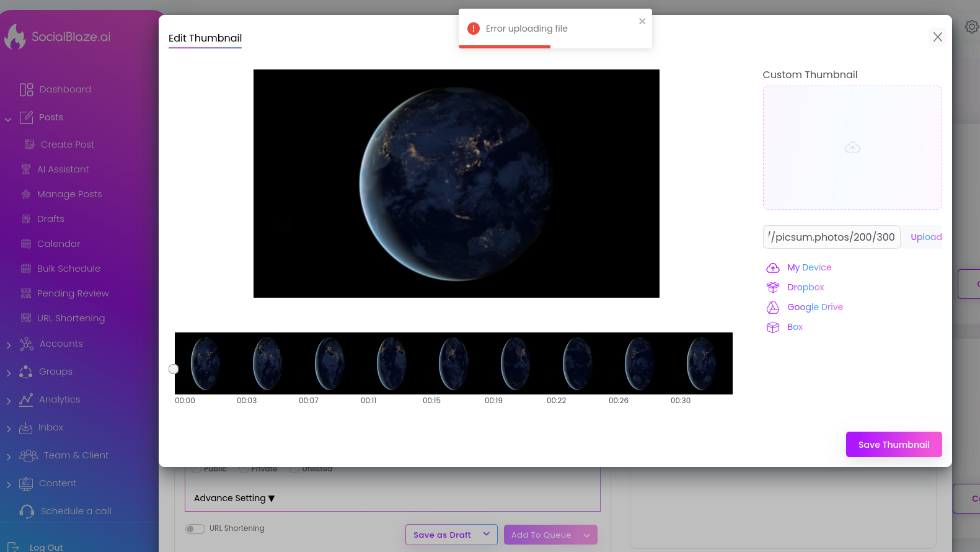Open Add To Queue dropdown arrow

587,535
